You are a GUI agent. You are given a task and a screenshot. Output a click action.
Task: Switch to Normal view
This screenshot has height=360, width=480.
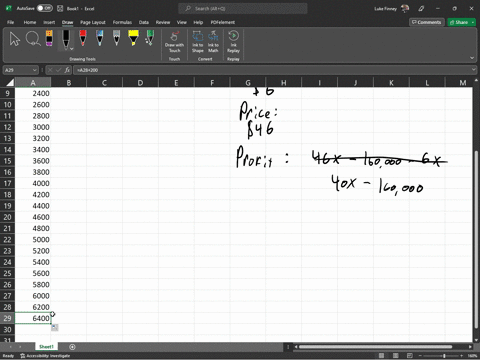[x=381, y=356]
